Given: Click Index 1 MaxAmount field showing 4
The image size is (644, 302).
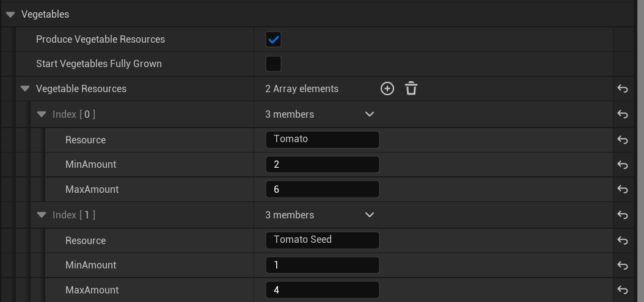Looking at the screenshot, I should (x=322, y=290).
